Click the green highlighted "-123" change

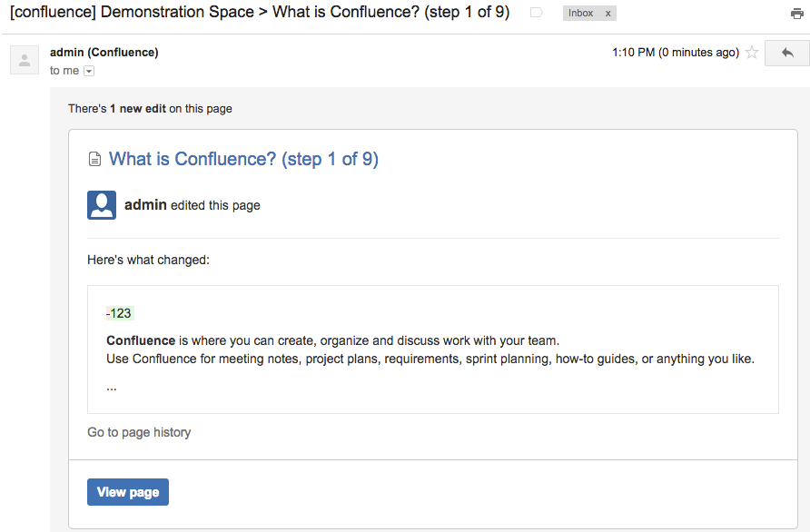119,313
